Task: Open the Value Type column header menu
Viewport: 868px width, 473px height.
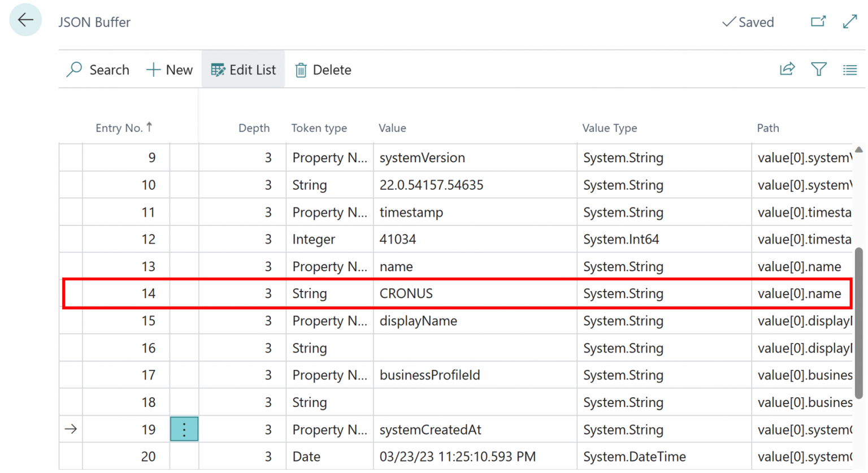Action: click(x=610, y=128)
